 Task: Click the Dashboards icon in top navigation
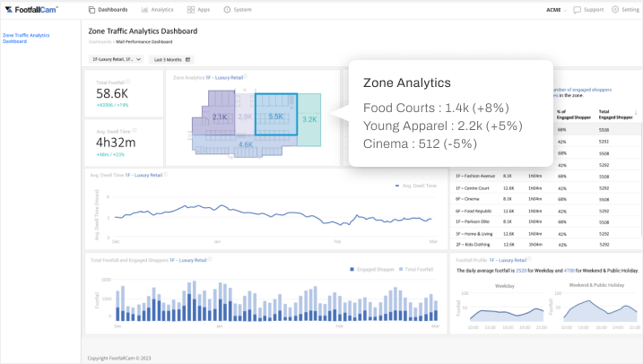92,9
